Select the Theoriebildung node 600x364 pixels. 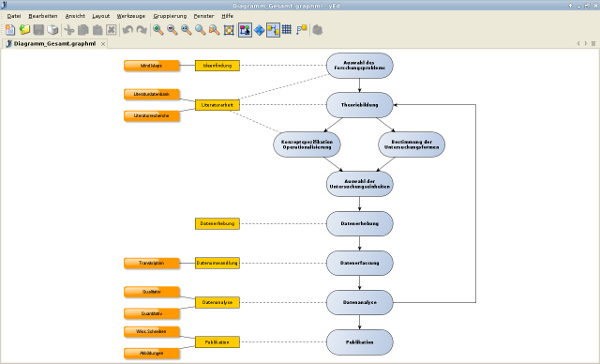click(359, 104)
